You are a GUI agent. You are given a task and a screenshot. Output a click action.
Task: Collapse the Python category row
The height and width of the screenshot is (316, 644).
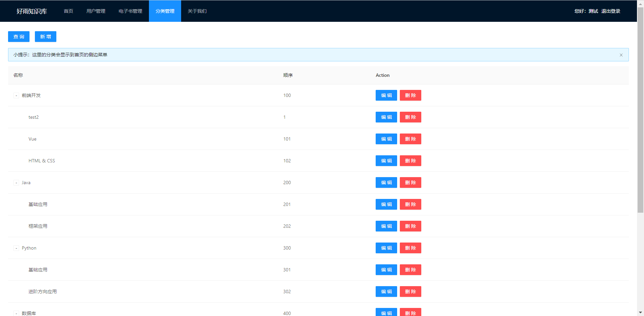[16, 248]
